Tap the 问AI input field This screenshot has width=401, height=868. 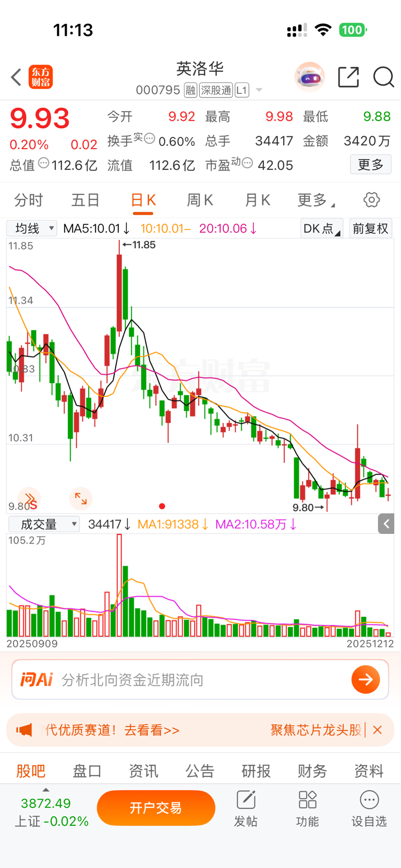pos(200,680)
